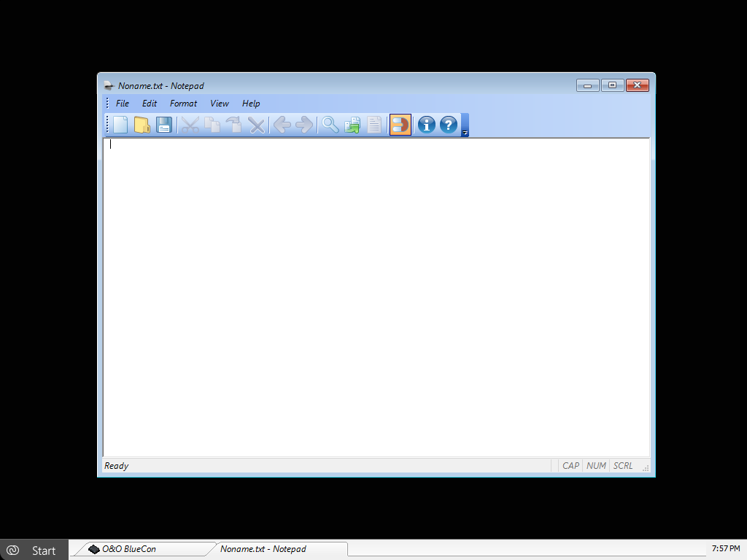Open Find with the magnifying glass icon
This screenshot has width=747, height=560.
tap(330, 125)
